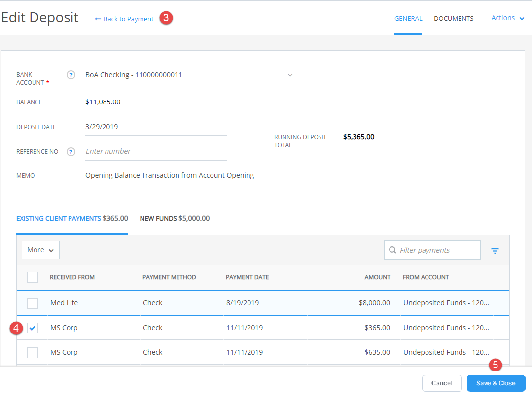Image resolution: width=532 pixels, height=400 pixels.
Task: Check the MS Corp $635.00 payment
Action: 33,353
